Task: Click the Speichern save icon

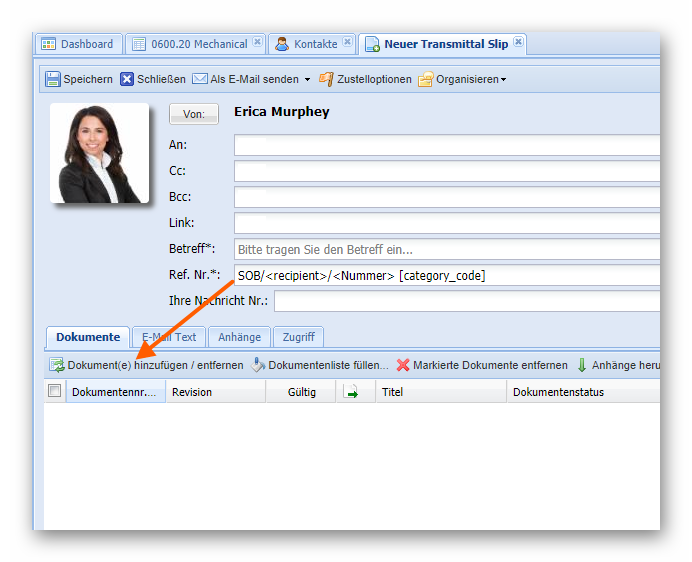Action: point(53,79)
